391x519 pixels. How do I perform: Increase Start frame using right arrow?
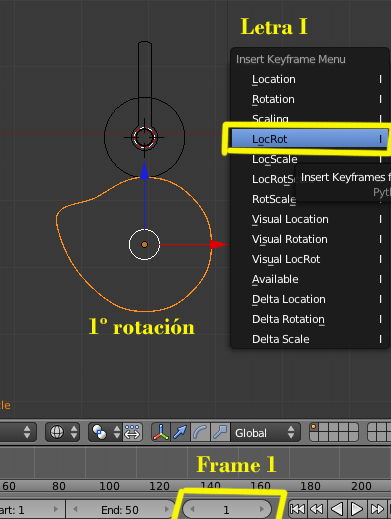click(x=56, y=509)
